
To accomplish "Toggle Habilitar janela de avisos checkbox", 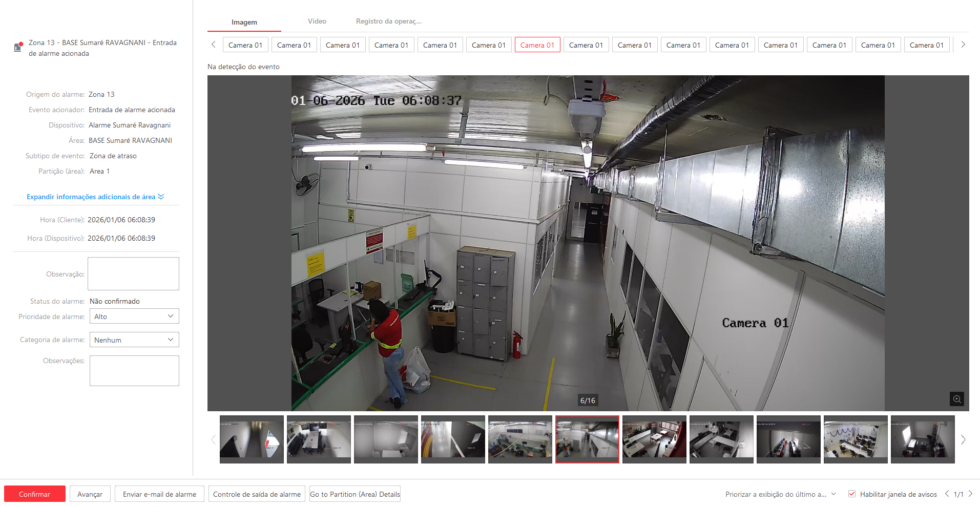I will (x=852, y=494).
